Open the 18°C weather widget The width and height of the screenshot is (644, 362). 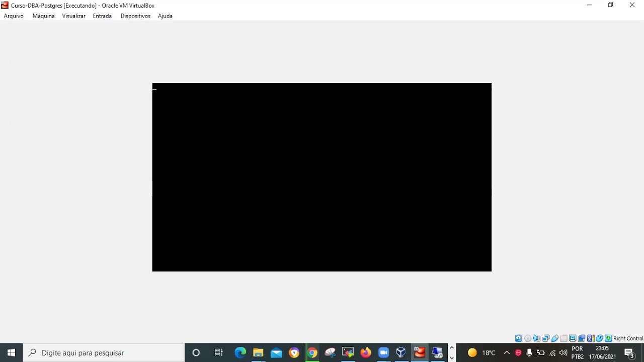point(482,352)
